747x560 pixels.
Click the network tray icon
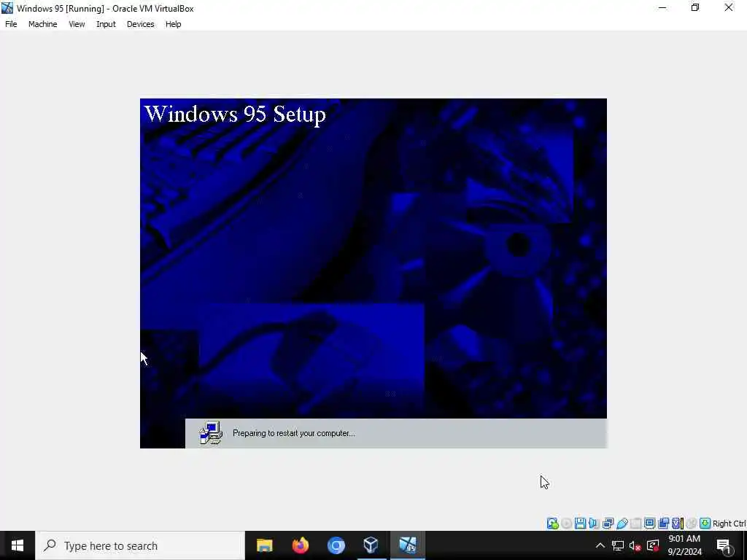pyautogui.click(x=618, y=545)
